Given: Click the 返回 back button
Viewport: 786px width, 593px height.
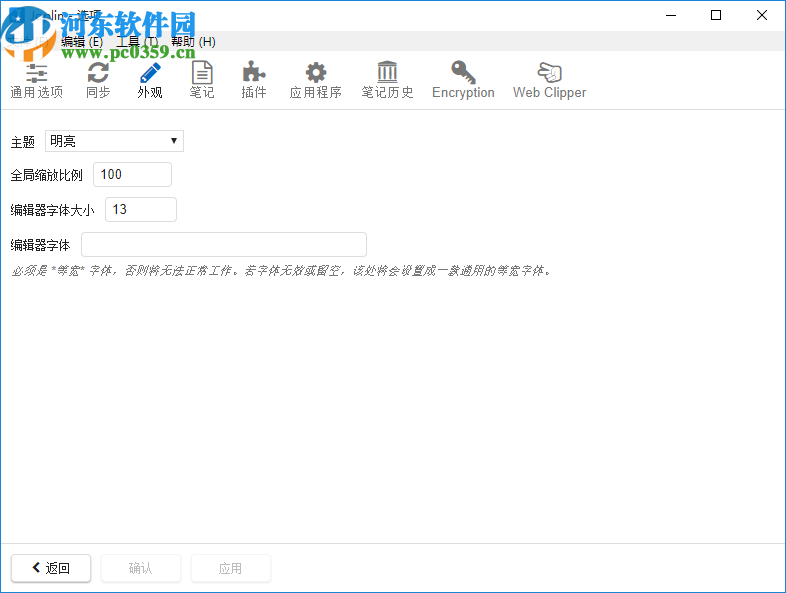Looking at the screenshot, I should click(51, 568).
